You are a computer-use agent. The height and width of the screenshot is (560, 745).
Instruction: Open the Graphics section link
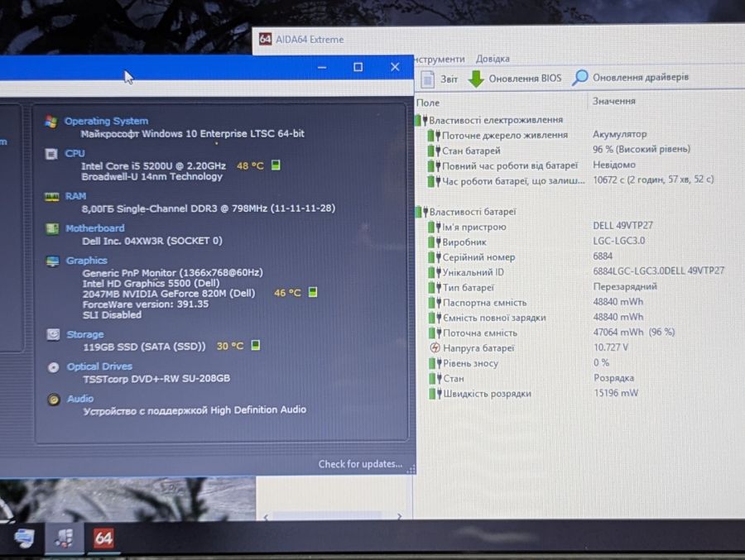[x=86, y=261]
